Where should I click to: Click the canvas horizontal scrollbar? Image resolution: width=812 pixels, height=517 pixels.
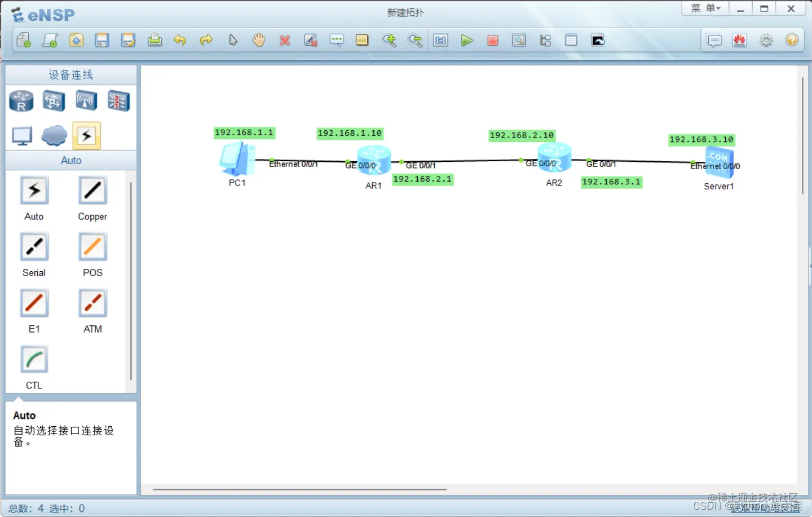tap(299, 489)
